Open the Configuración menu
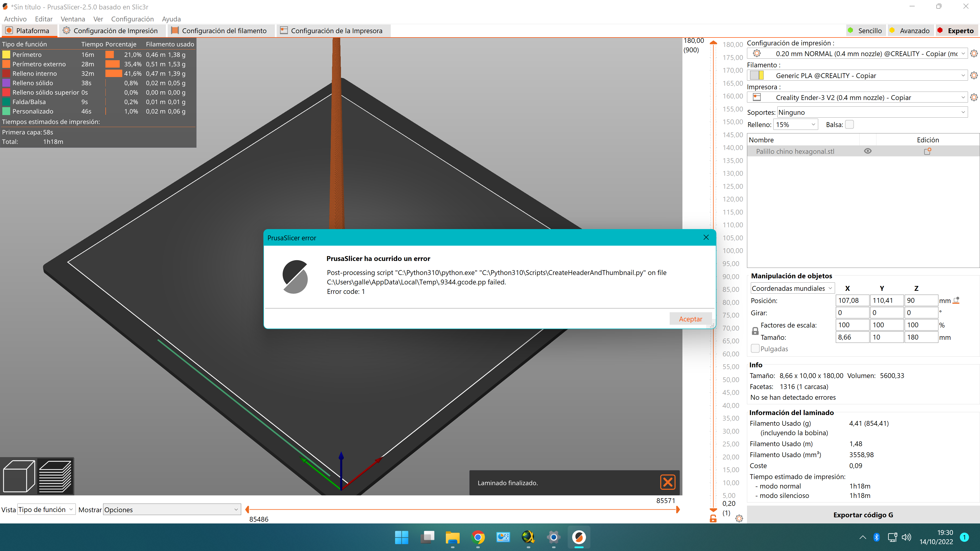980x551 pixels. pyautogui.click(x=132, y=19)
